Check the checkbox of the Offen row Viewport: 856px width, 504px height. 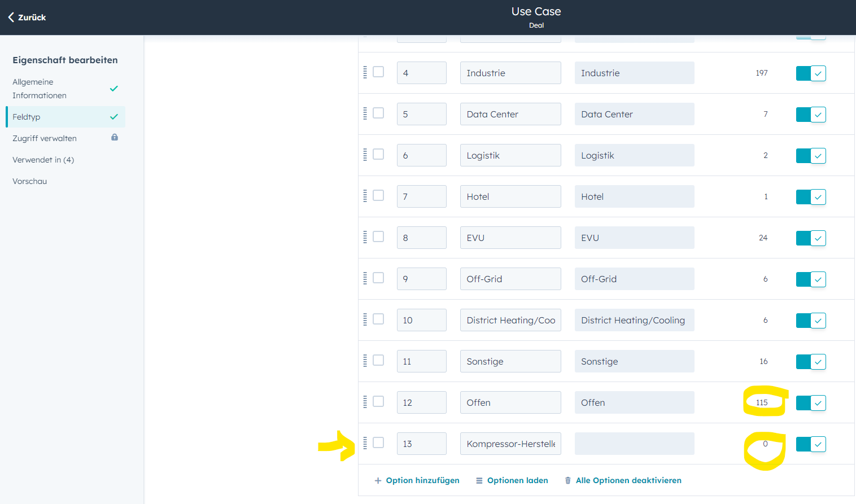[x=378, y=402]
